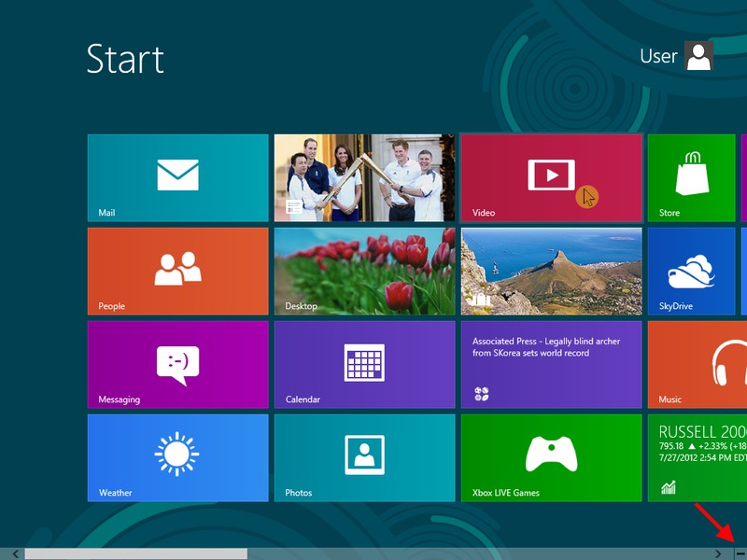Open the Xbox LIVE Games tile
The image size is (747, 560).
551,457
